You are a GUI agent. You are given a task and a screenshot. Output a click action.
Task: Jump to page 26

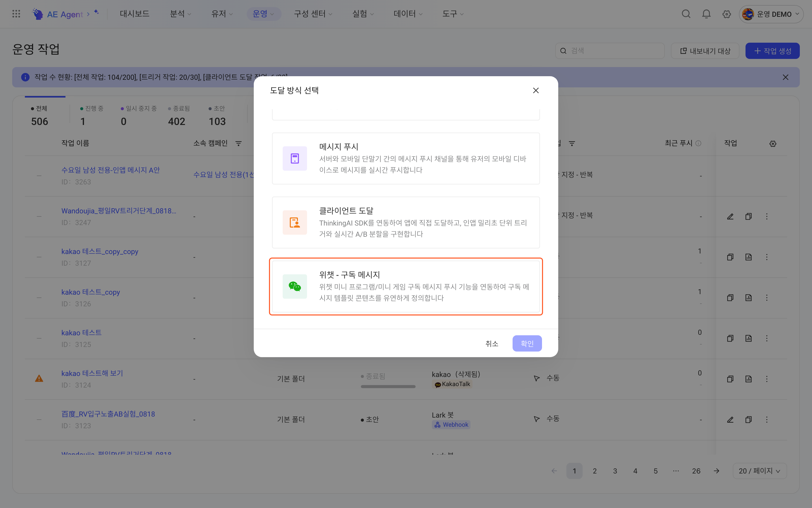[696, 471]
